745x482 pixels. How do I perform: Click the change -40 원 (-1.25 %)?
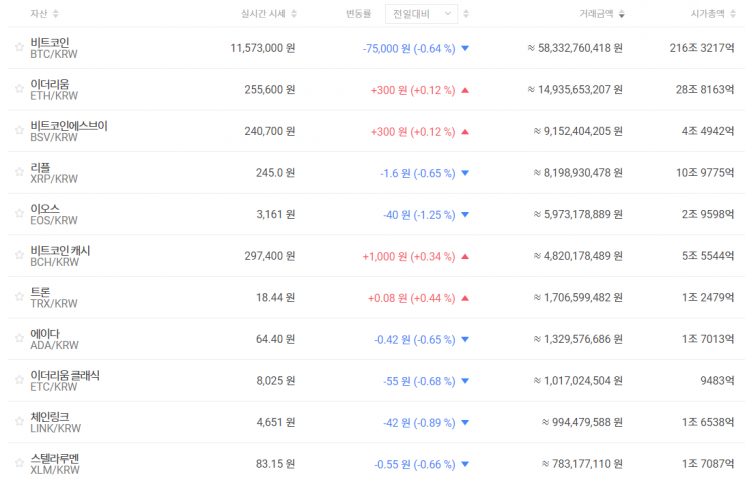tap(419, 215)
